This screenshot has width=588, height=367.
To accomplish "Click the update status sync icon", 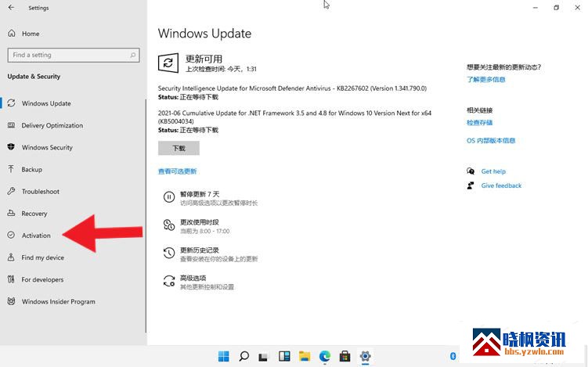I will [168, 63].
